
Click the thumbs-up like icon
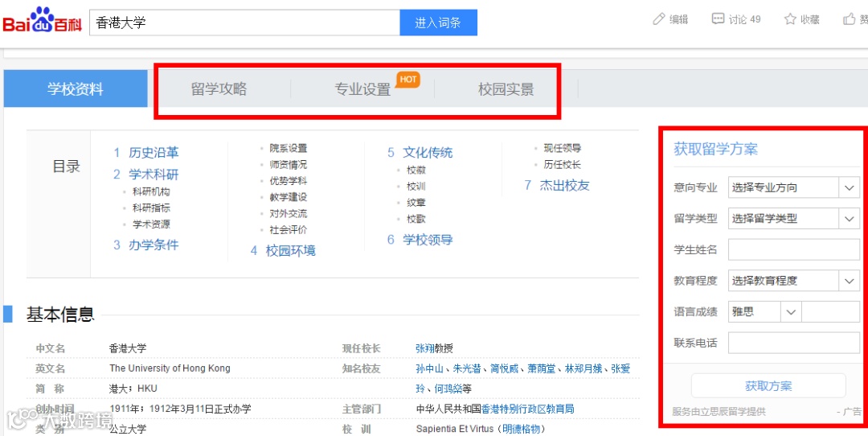click(850, 19)
